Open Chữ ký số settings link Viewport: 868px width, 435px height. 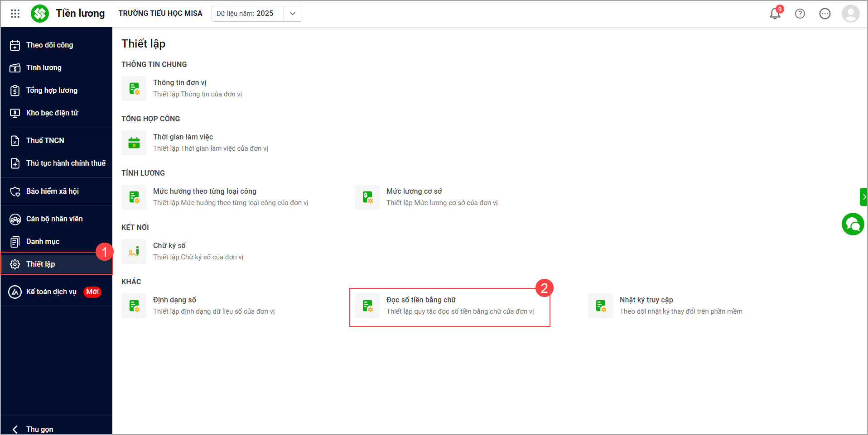(169, 246)
